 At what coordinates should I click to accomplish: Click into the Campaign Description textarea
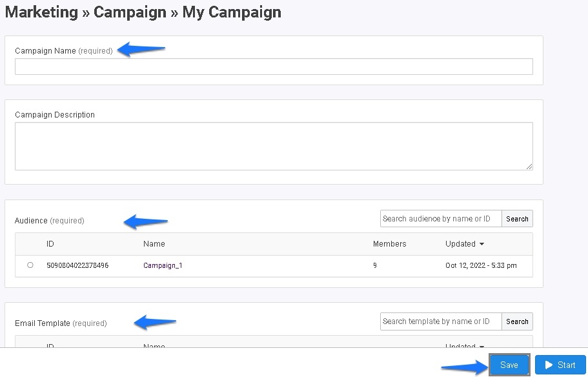(x=274, y=147)
